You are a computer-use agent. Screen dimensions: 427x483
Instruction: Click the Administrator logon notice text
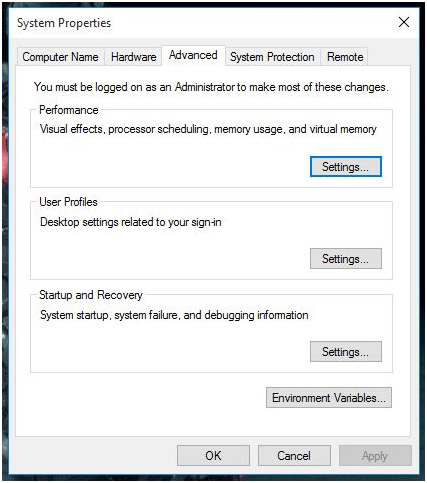(211, 87)
